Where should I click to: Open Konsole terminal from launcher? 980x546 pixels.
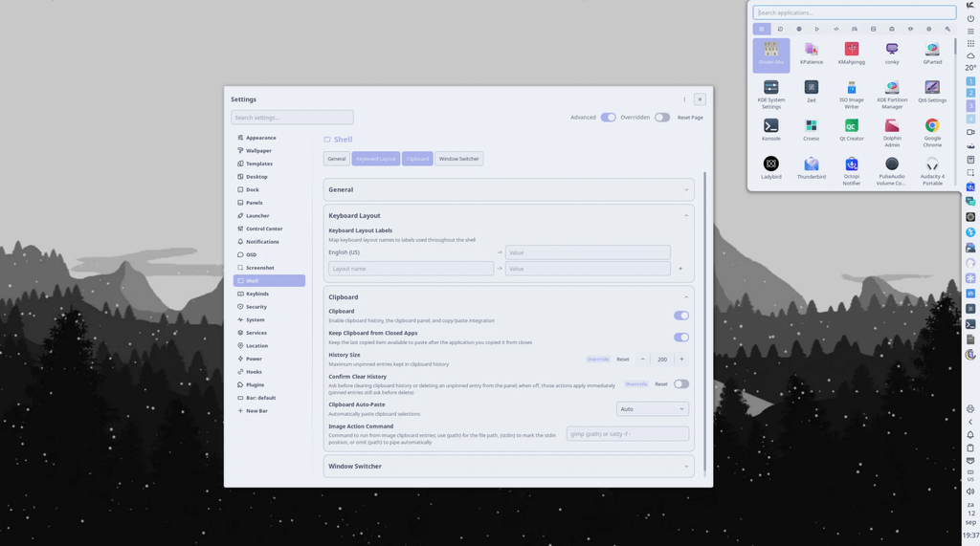pos(770,130)
